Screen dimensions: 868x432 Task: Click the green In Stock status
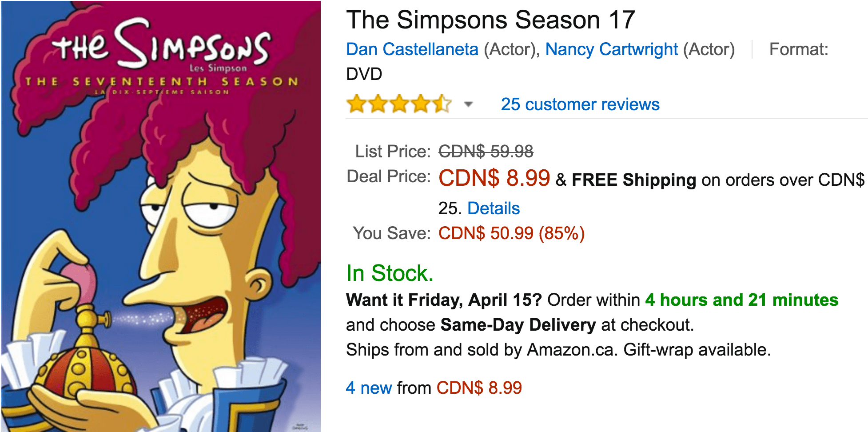(x=390, y=273)
